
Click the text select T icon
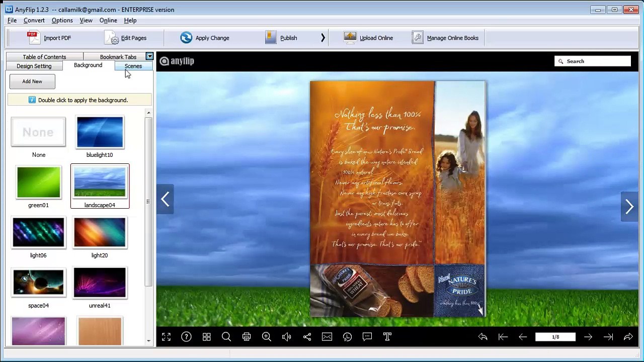pyautogui.click(x=387, y=337)
